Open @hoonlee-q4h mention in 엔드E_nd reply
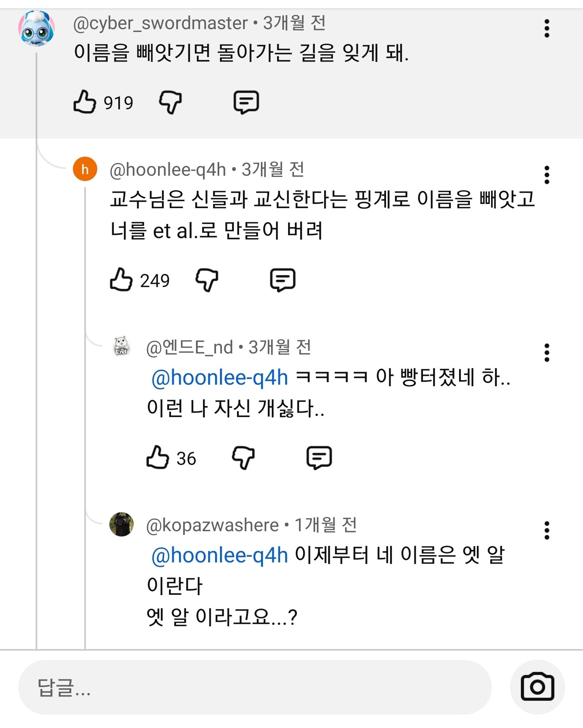 [x=220, y=377]
